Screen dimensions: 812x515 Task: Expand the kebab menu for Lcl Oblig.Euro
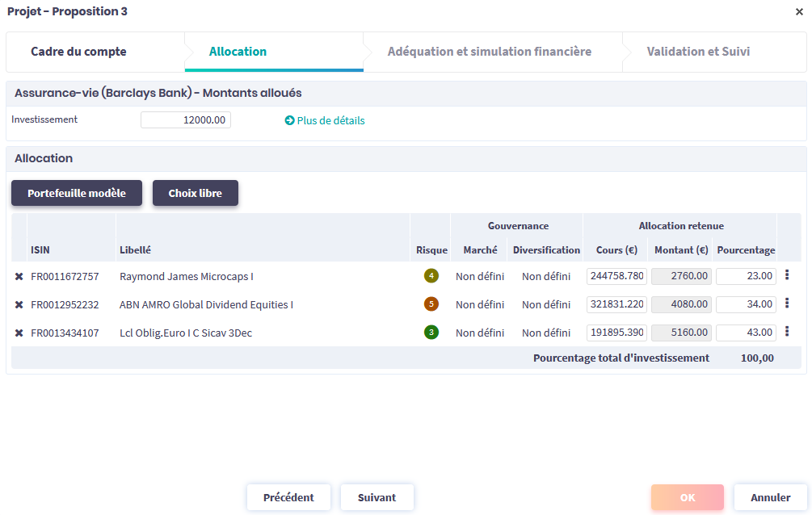[787, 332]
